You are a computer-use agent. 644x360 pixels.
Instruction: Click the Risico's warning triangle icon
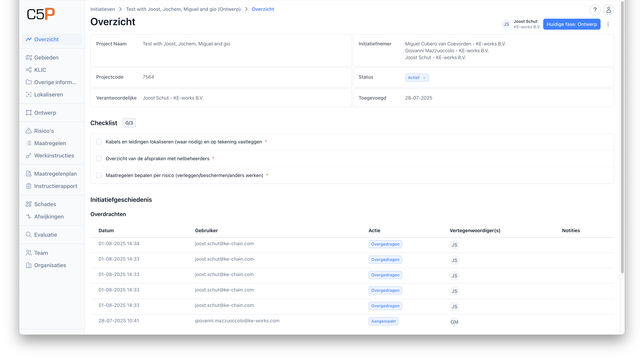point(29,131)
